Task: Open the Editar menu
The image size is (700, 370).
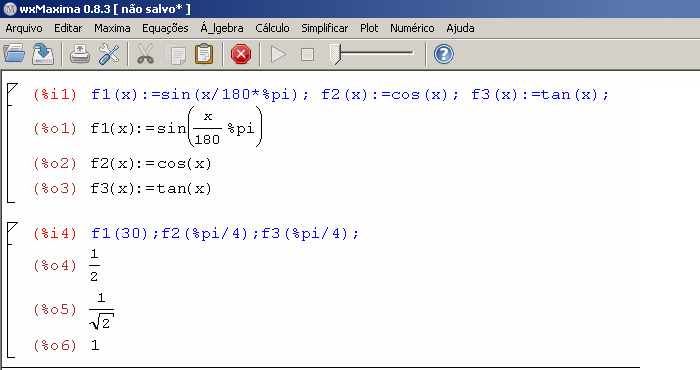Action: pyautogui.click(x=68, y=28)
